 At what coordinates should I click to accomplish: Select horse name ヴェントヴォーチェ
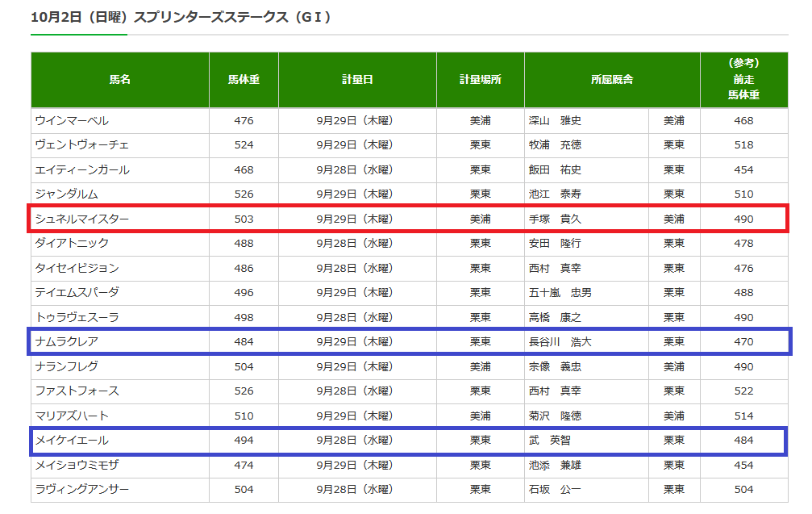click(81, 145)
